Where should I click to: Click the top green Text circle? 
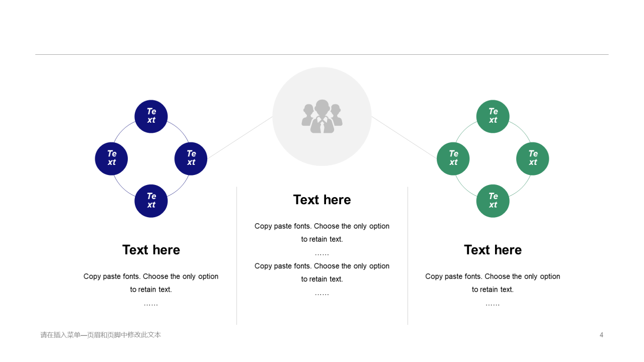point(493,117)
